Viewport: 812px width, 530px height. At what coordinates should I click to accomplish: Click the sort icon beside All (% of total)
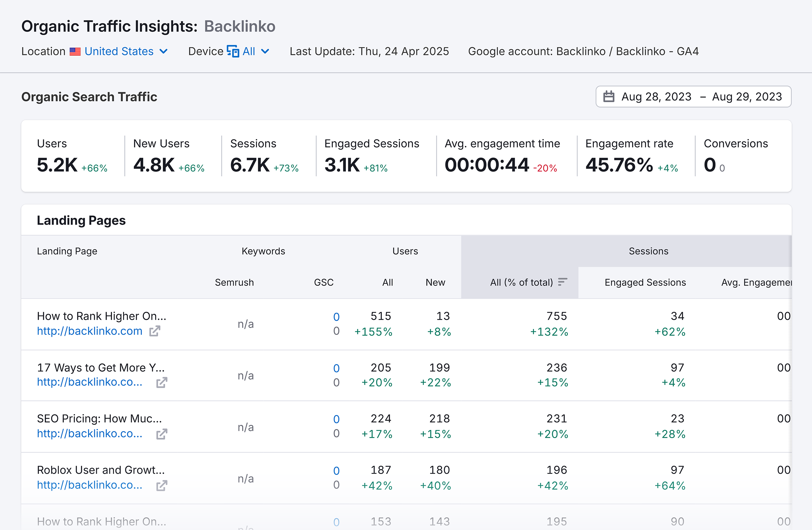tap(563, 282)
